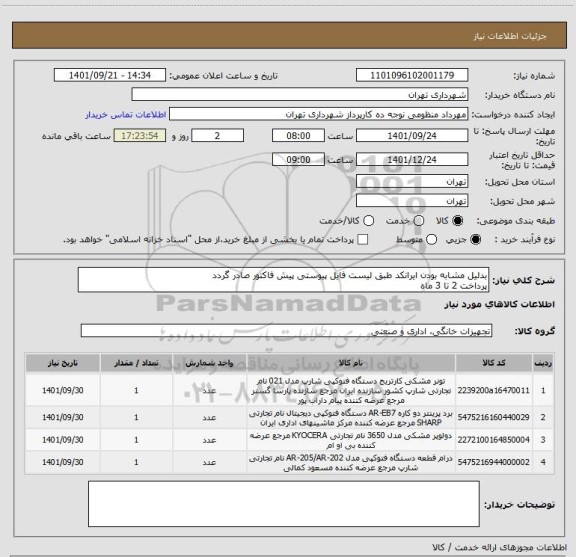Click the شرح کلی نیاز text area
Viewport: 576px width, 557px height.
[x=284, y=280]
